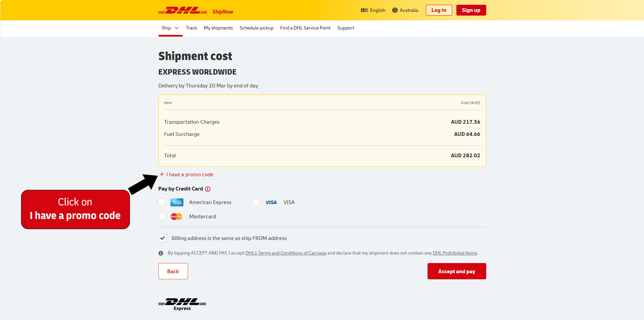Click the credit card info icon
Image resolution: width=644 pixels, height=320 pixels.
208,189
